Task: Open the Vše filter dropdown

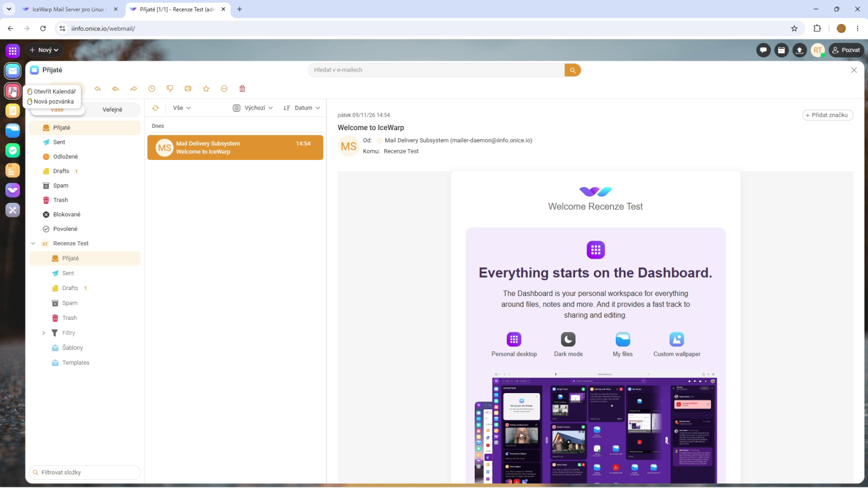Action: (182, 108)
